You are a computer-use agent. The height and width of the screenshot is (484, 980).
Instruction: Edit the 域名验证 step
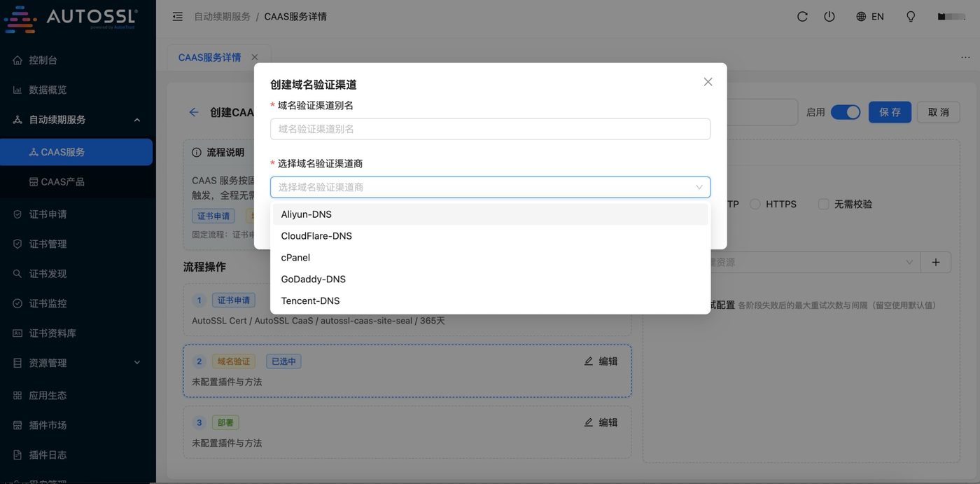pyautogui.click(x=601, y=361)
